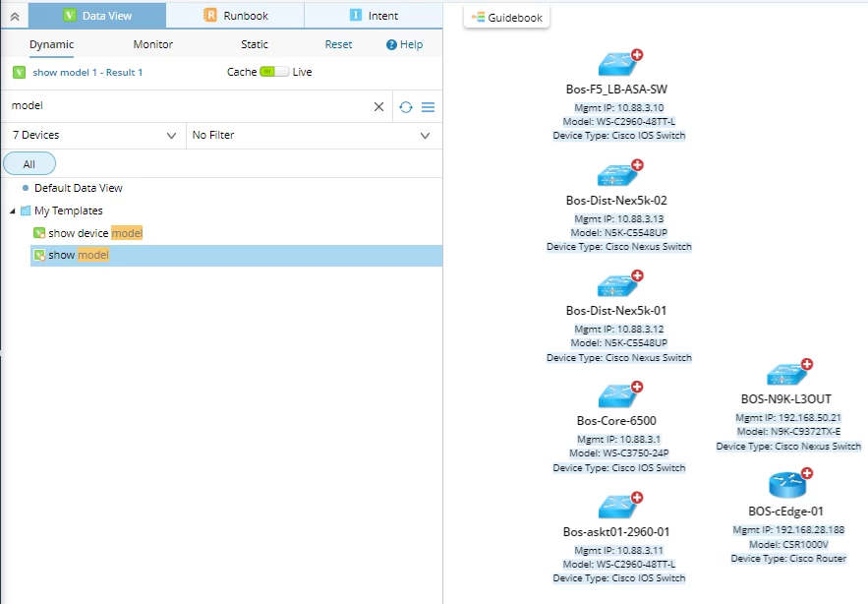868x604 pixels.
Task: Click the Bos-askt01-2960-01 device label
Action: (616, 532)
